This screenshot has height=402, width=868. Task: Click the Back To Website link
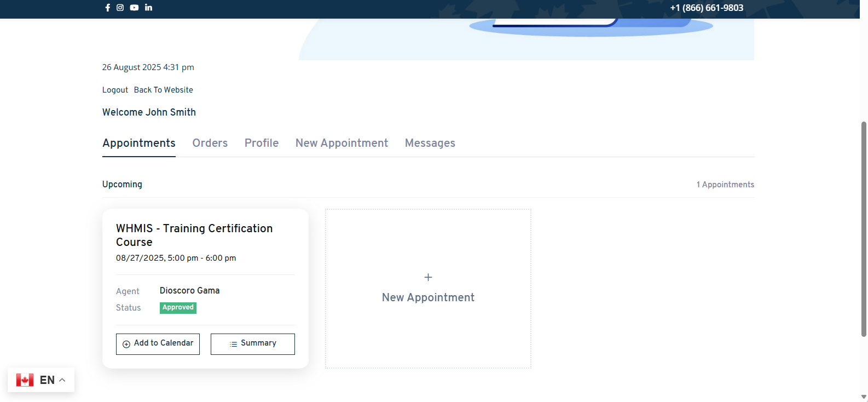tap(163, 90)
